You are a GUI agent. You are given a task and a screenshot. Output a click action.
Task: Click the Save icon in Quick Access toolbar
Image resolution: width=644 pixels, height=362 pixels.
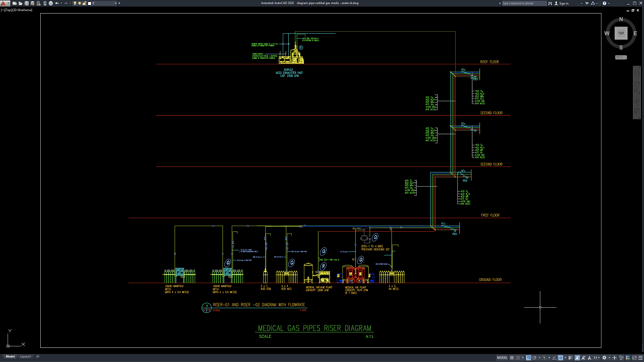[26, 4]
